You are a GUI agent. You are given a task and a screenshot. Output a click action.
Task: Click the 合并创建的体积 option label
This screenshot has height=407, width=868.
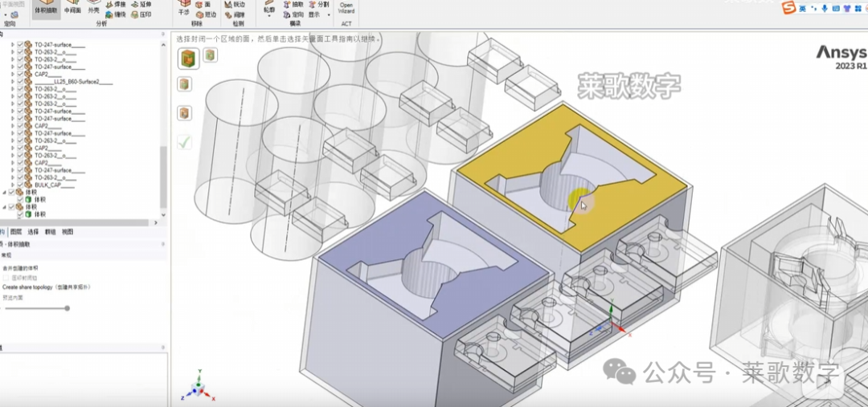coord(20,268)
